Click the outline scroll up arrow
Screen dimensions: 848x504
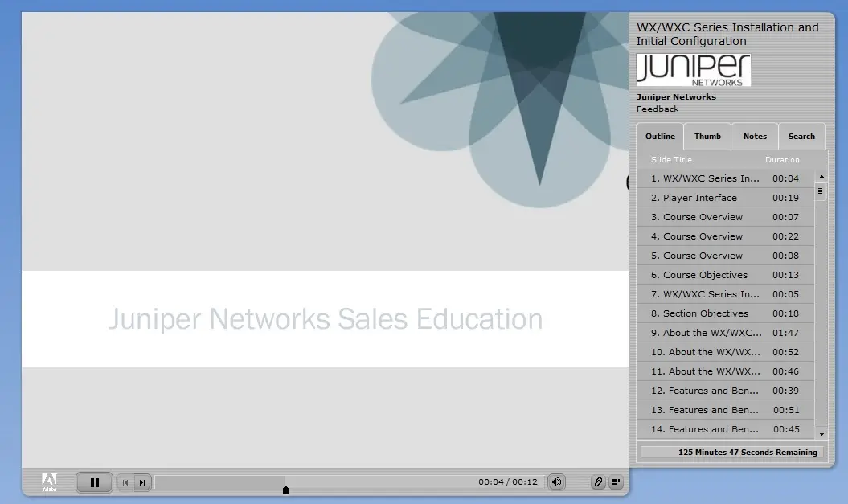click(x=821, y=177)
